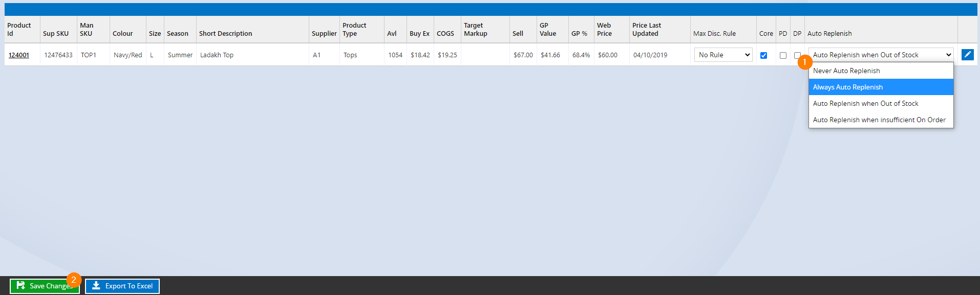The height and width of the screenshot is (295, 980).
Task: Click the Save Changes button
Action: (x=45, y=286)
